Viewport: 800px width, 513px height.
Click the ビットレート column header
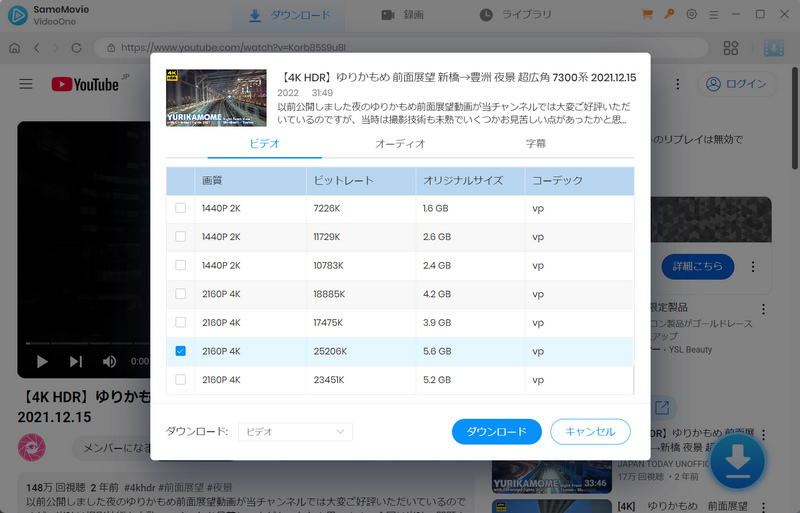[x=361, y=181]
